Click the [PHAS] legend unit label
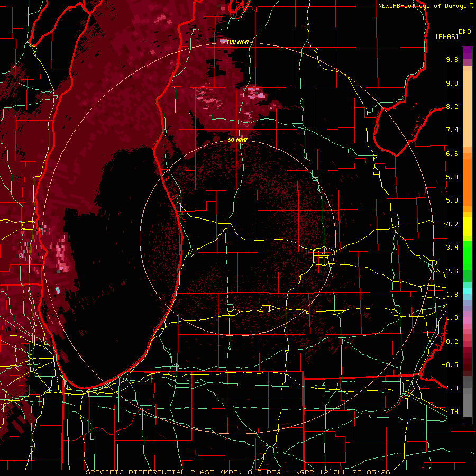The image size is (476, 476). [x=447, y=36]
